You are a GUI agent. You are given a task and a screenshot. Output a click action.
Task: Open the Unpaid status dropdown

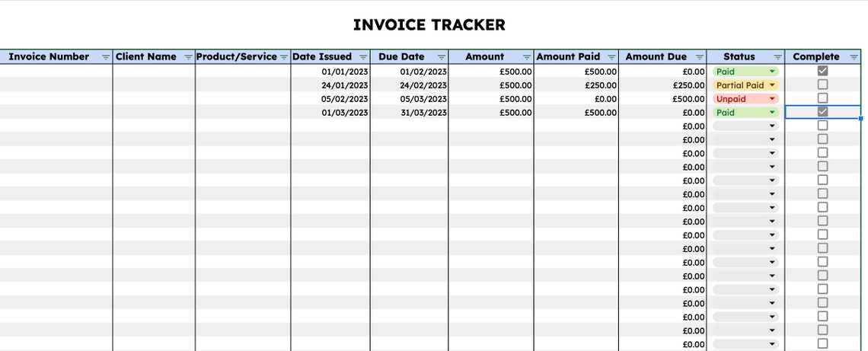coord(745,98)
